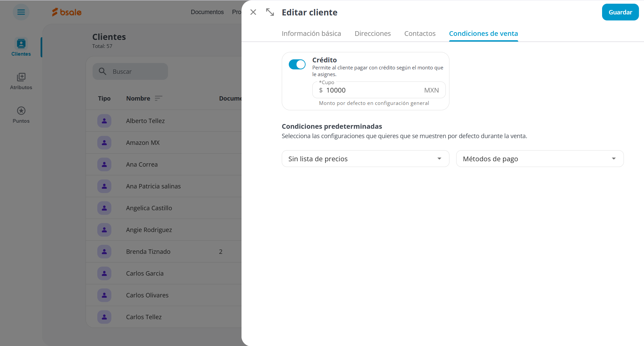Open the Sin lista de precios dropdown
This screenshot has width=644, height=346.
365,159
